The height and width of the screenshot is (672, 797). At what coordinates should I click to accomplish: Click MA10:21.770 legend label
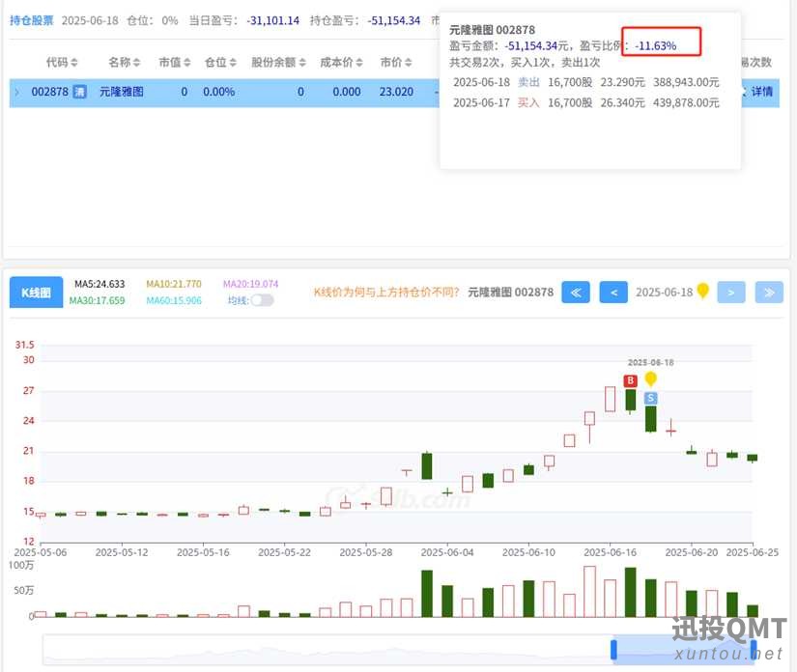(x=174, y=284)
